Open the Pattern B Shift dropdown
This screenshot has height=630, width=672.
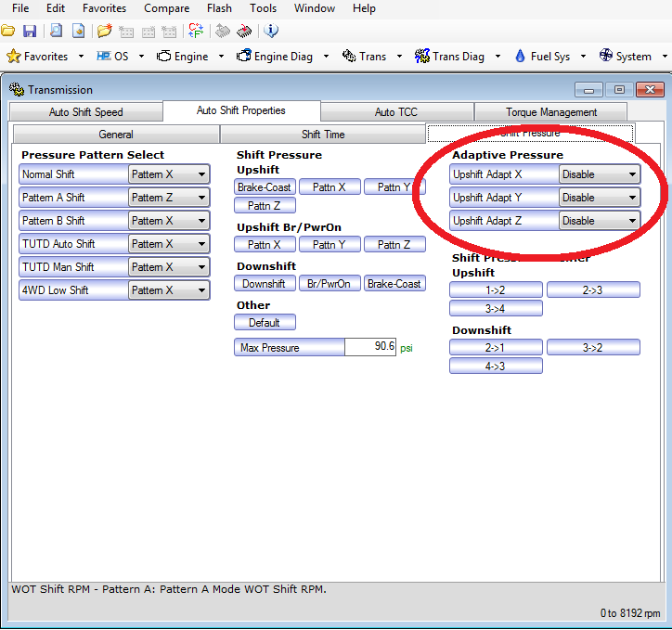[168, 221]
